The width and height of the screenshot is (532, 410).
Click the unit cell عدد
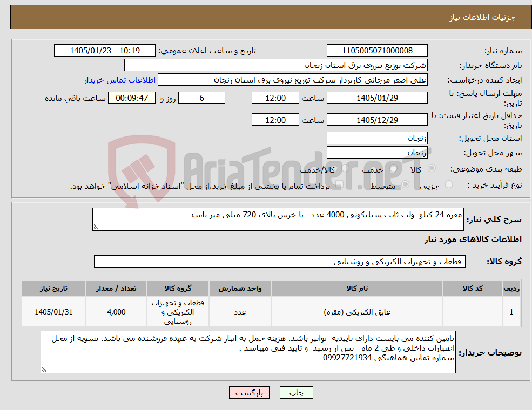(240, 312)
